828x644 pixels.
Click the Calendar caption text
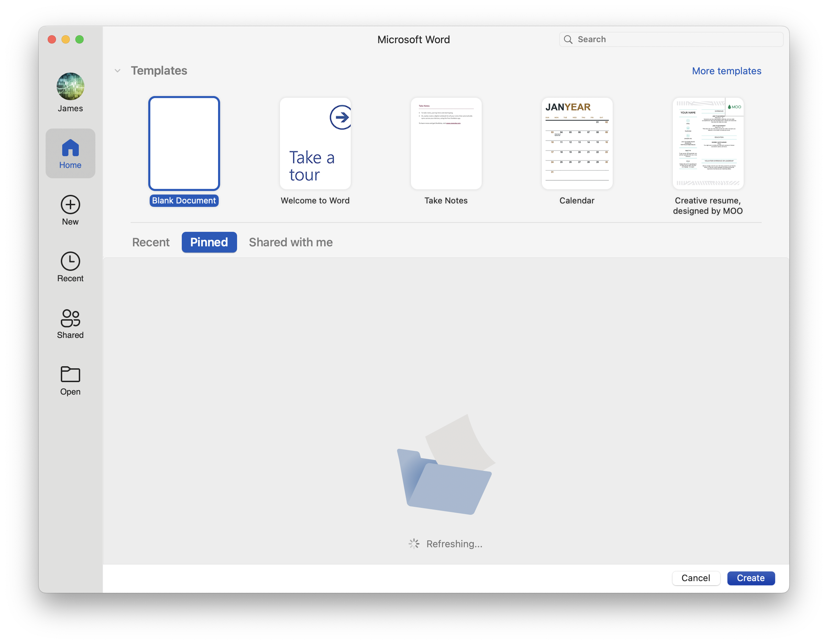[577, 200]
